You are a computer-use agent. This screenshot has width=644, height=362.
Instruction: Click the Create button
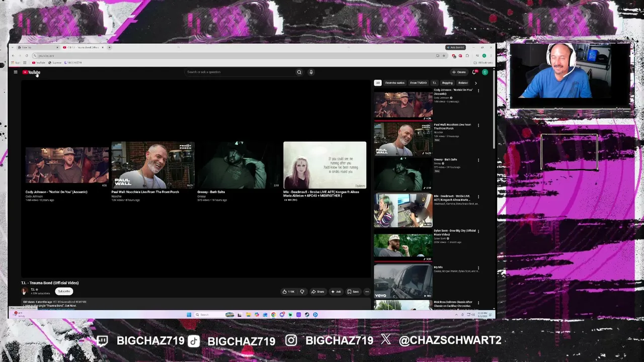pos(459,72)
